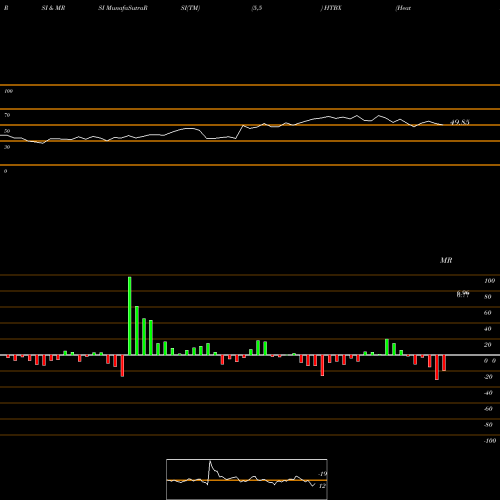
Task: Click the 'SI & MR' header text
Action: click(53, 8)
